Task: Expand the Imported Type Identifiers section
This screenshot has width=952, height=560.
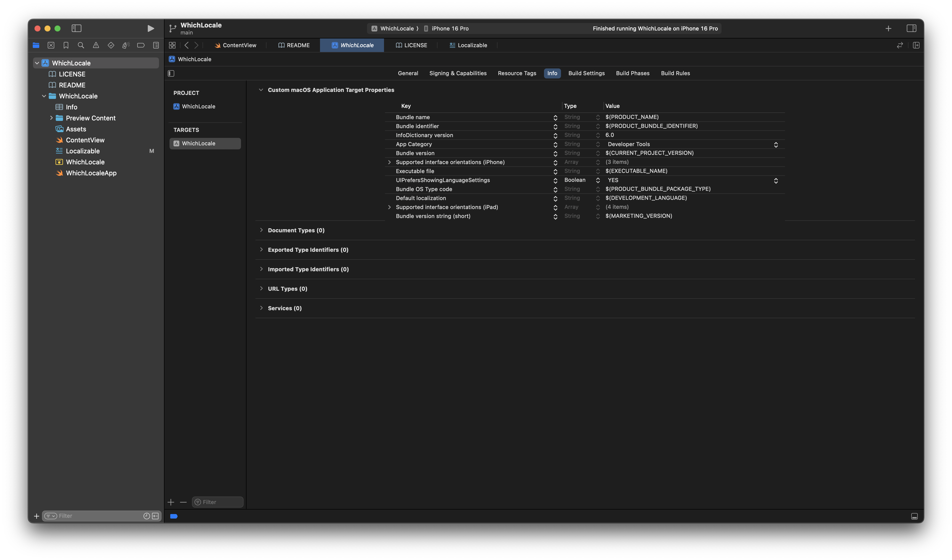Action: click(x=261, y=269)
